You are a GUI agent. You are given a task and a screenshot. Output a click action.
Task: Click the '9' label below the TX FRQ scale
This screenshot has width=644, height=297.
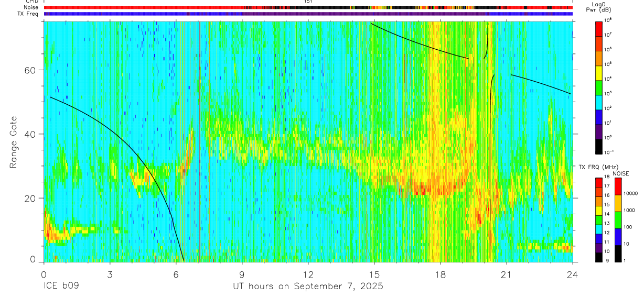pos(607,260)
